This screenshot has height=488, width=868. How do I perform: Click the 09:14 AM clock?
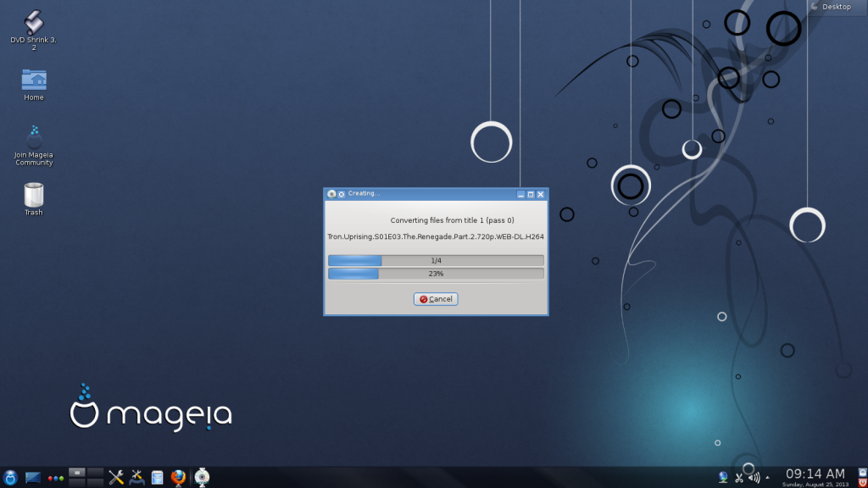point(815,474)
